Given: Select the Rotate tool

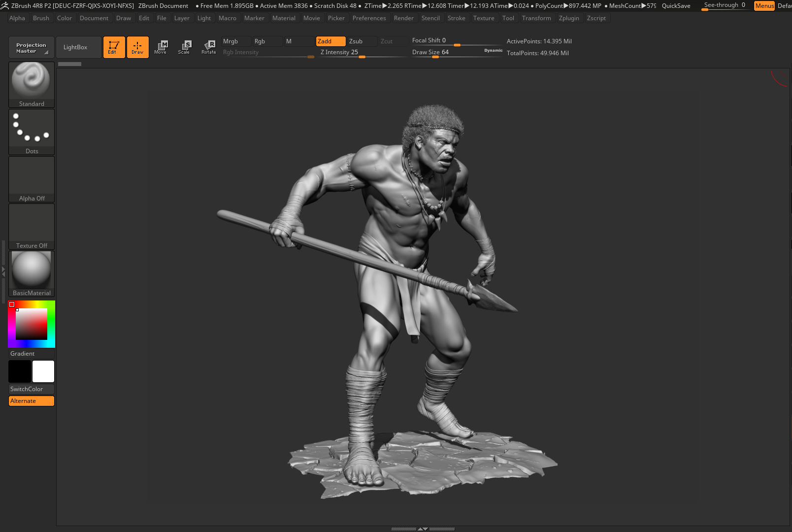Looking at the screenshot, I should coord(208,47).
